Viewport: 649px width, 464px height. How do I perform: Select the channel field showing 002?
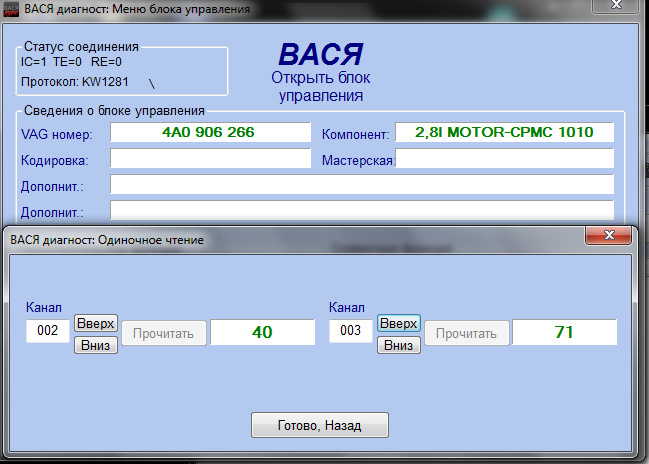pos(48,331)
